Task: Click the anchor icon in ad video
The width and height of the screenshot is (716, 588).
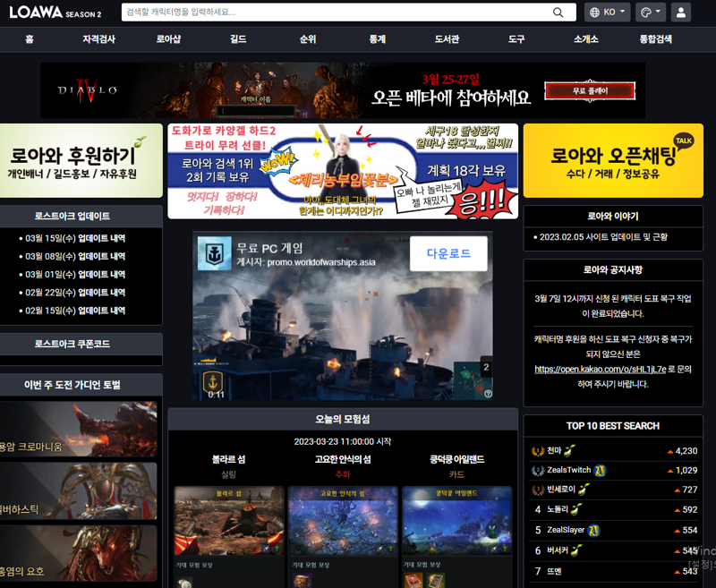Action: pos(213,381)
